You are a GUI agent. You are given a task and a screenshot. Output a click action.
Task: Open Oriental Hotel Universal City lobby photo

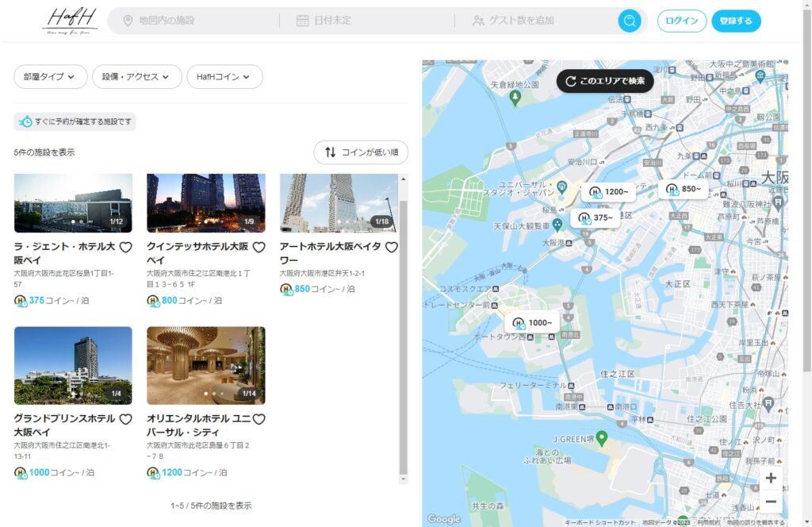tap(206, 365)
